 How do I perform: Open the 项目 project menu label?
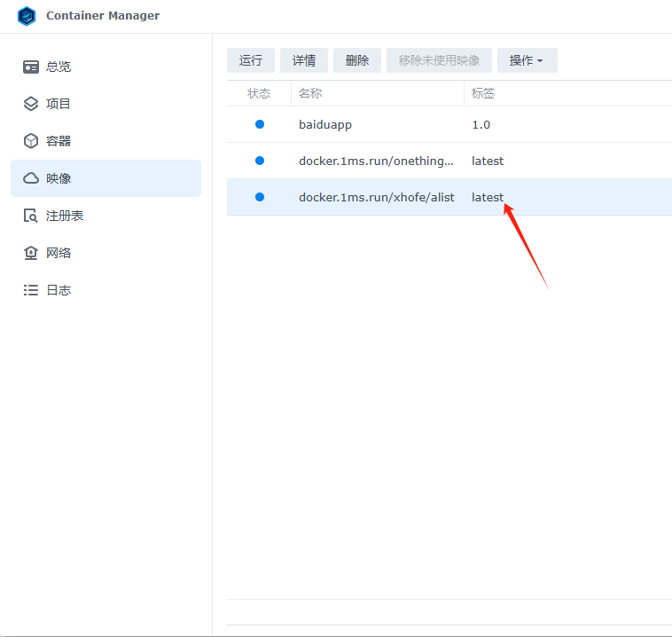pyautogui.click(x=59, y=104)
